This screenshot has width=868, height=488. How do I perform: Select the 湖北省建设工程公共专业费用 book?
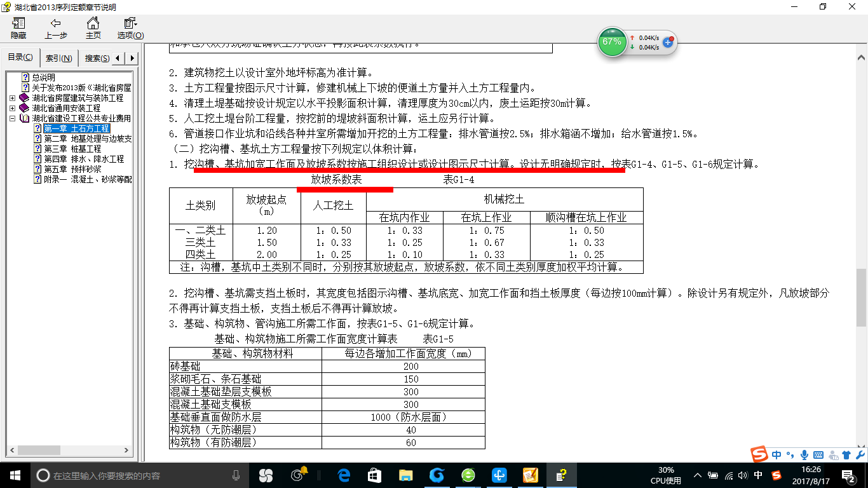click(x=81, y=118)
